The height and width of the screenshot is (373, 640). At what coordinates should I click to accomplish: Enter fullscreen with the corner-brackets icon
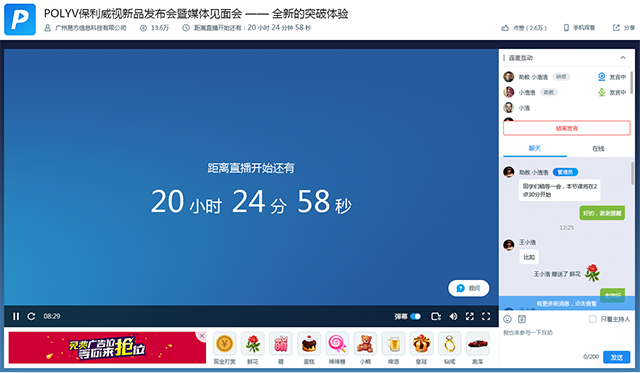pos(486,316)
